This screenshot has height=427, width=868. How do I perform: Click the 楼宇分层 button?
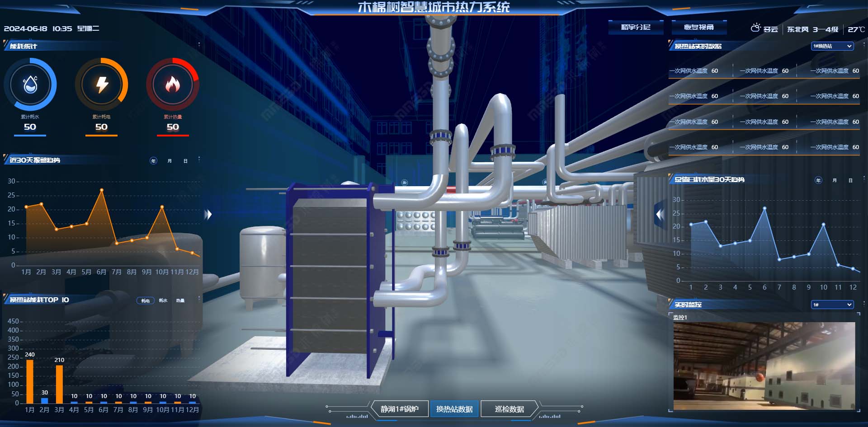pos(636,27)
